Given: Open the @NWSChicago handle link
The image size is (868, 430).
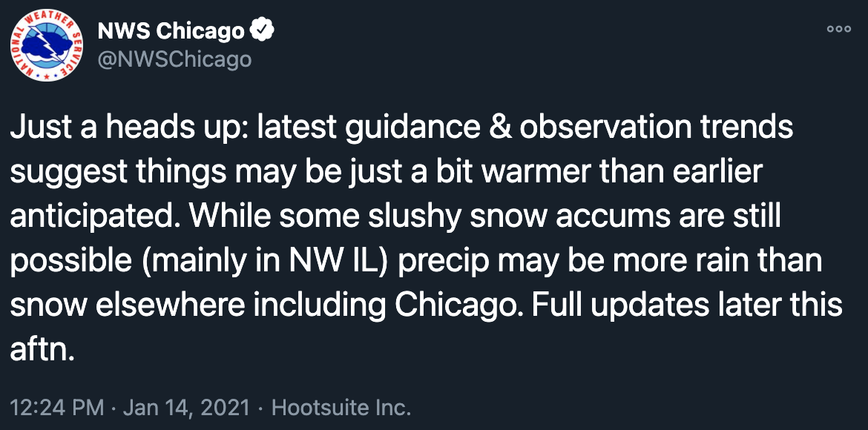Looking at the screenshot, I should pos(174,59).
